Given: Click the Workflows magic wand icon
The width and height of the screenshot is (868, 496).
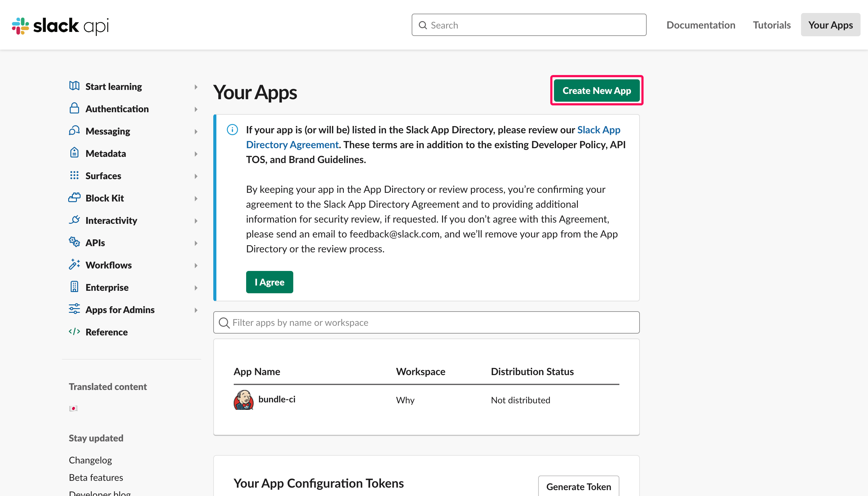Looking at the screenshot, I should [x=74, y=264].
